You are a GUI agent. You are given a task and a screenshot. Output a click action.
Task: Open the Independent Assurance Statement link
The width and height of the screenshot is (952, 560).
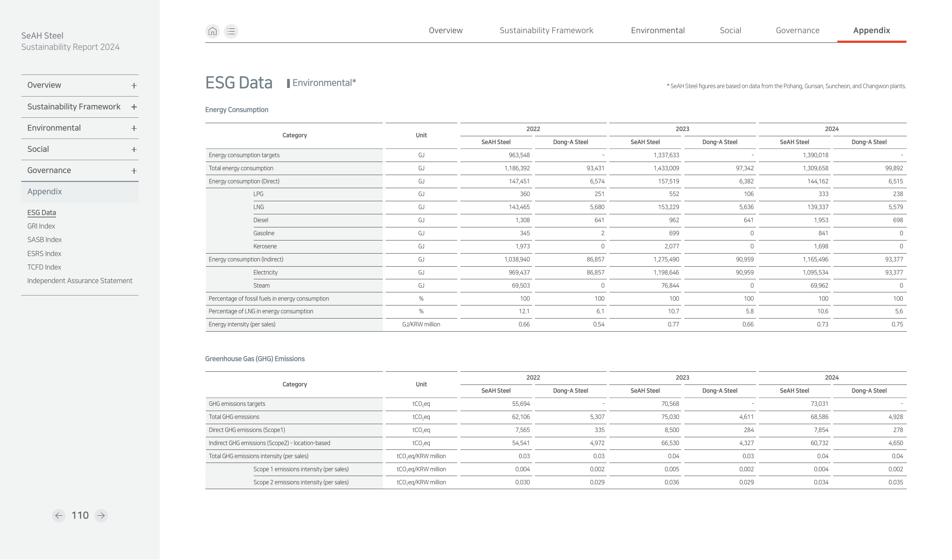[80, 281]
